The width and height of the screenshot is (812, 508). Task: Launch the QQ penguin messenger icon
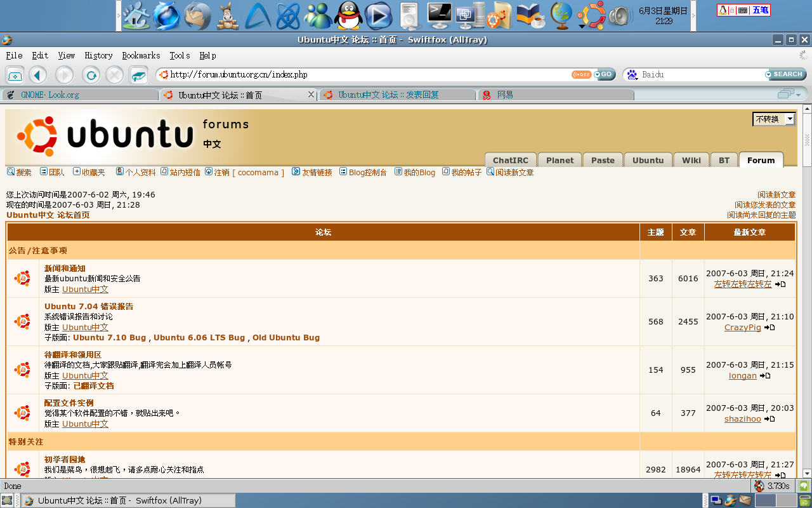[348, 16]
